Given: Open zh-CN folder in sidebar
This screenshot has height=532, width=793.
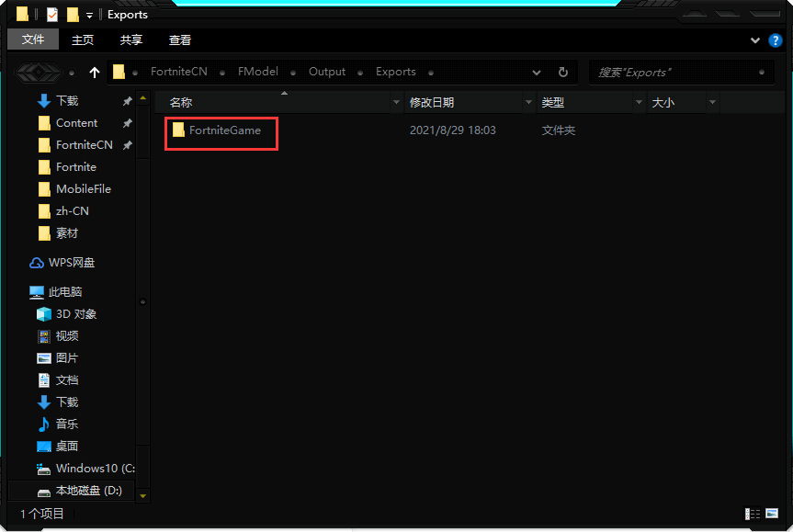Looking at the screenshot, I should [x=72, y=211].
